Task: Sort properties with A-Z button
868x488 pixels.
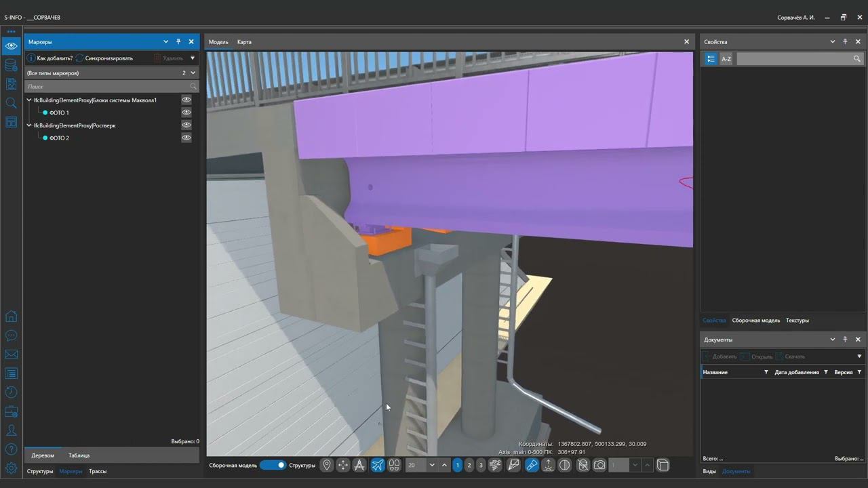Action: click(726, 59)
